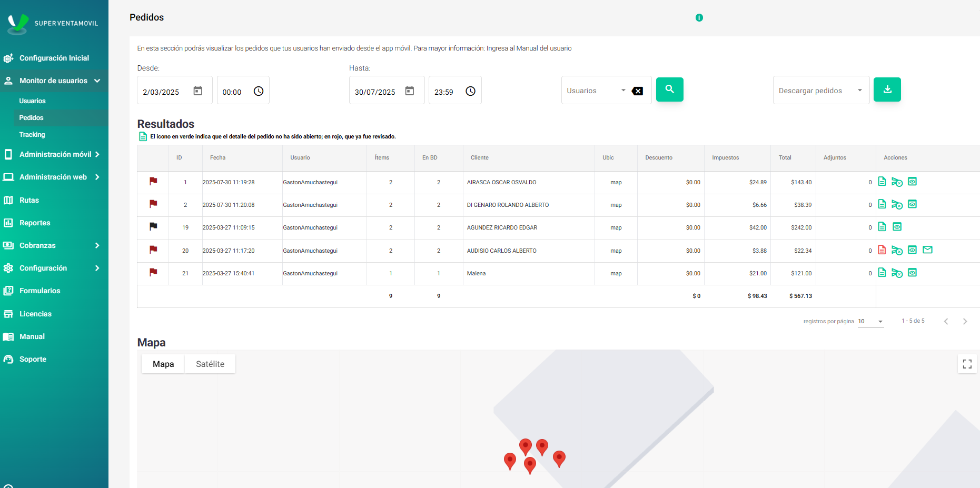The height and width of the screenshot is (488, 980).
Task: Collapse Monitor de usuarios menu
Action: coord(54,81)
